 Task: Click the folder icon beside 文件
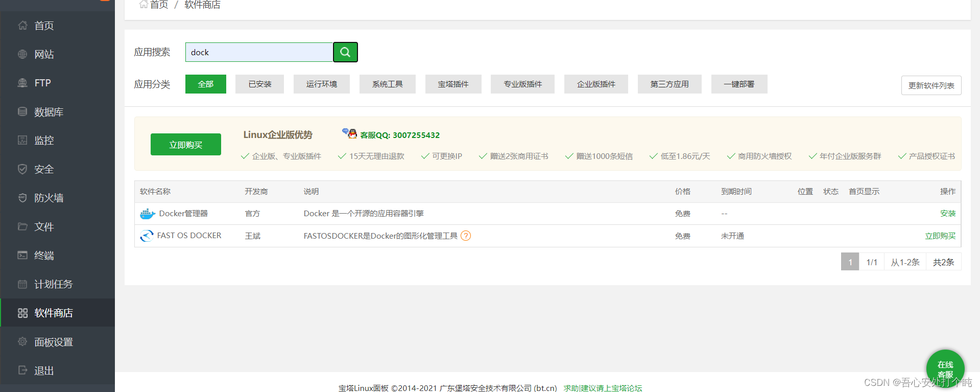[x=22, y=226]
